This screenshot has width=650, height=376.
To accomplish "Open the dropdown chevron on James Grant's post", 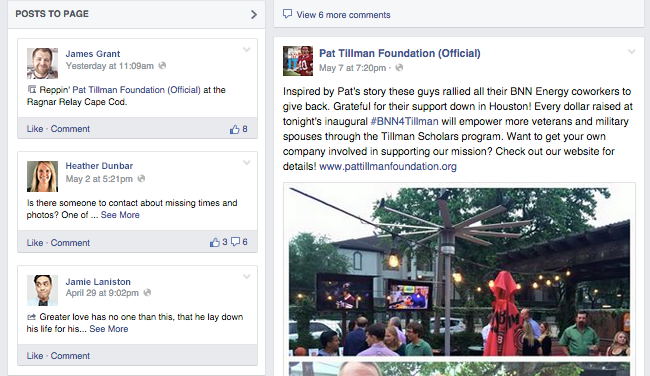I will [x=247, y=50].
